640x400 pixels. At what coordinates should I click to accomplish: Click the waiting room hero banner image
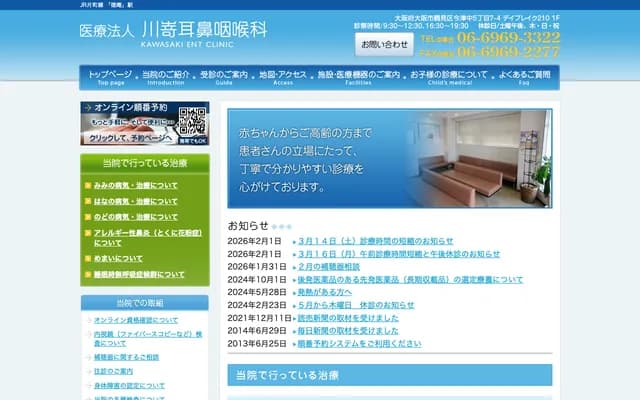[390, 158]
